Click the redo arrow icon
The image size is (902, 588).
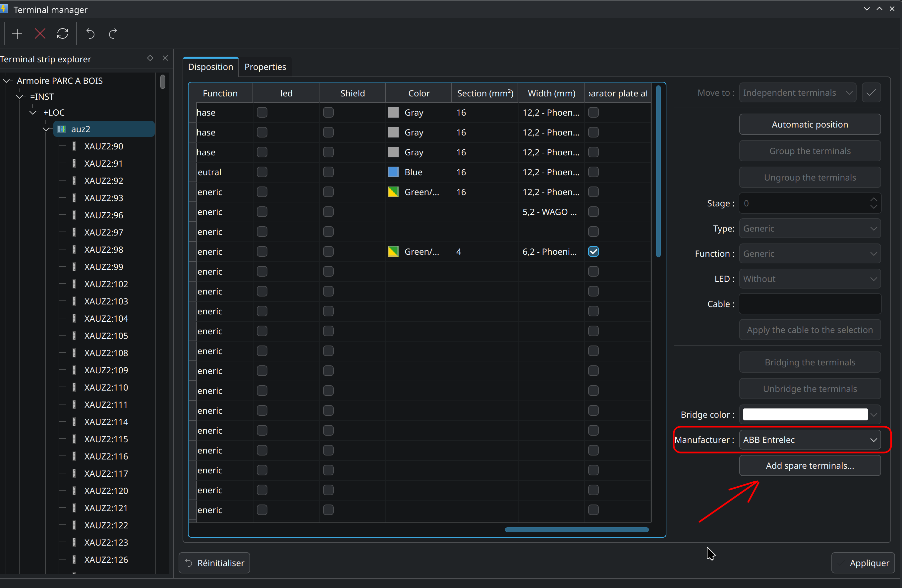click(x=113, y=34)
